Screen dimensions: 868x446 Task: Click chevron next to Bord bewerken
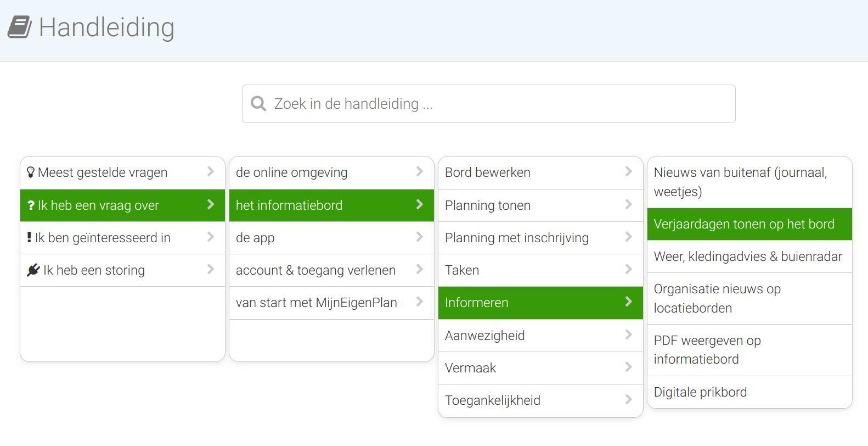pyautogui.click(x=629, y=172)
